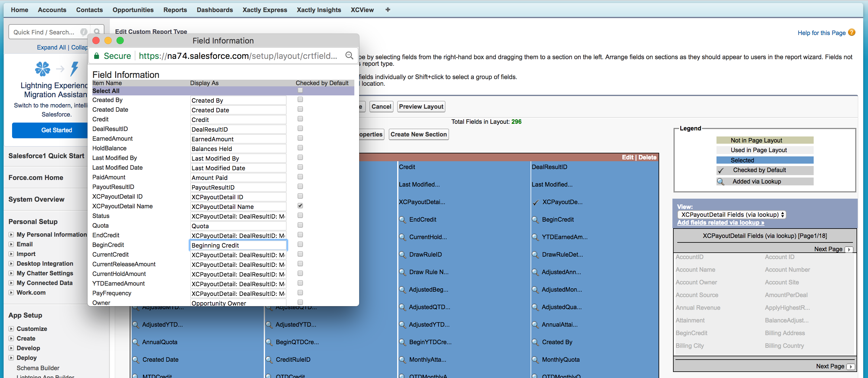Expand My Chatter Settings section
The image size is (868, 378).
11,273
